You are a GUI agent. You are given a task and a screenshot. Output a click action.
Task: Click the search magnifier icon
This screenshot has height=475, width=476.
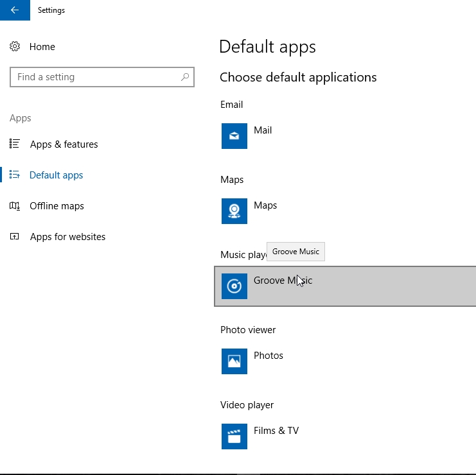pyautogui.click(x=185, y=77)
